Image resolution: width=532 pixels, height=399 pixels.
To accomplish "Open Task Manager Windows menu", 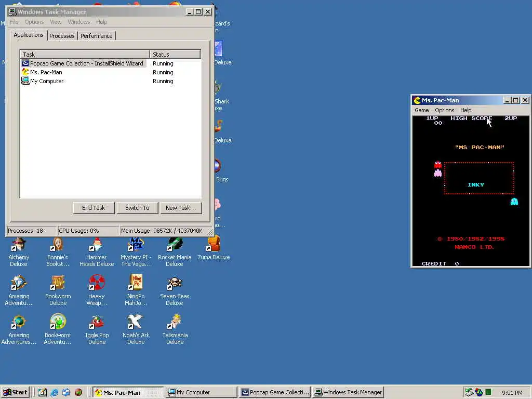I will pos(79,22).
